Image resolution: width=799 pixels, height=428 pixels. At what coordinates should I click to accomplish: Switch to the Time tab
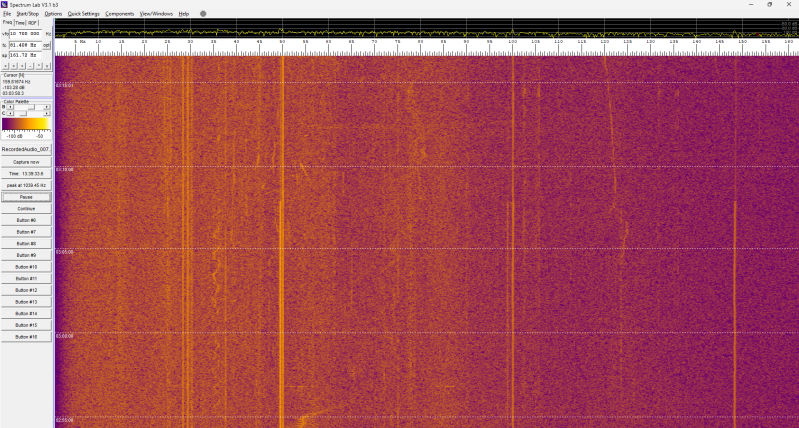20,23
